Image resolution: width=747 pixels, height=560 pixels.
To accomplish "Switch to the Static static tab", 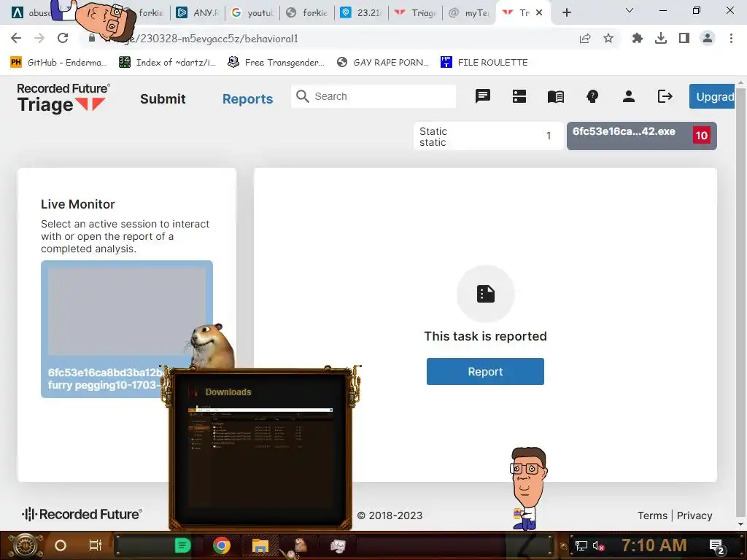I will [x=488, y=136].
